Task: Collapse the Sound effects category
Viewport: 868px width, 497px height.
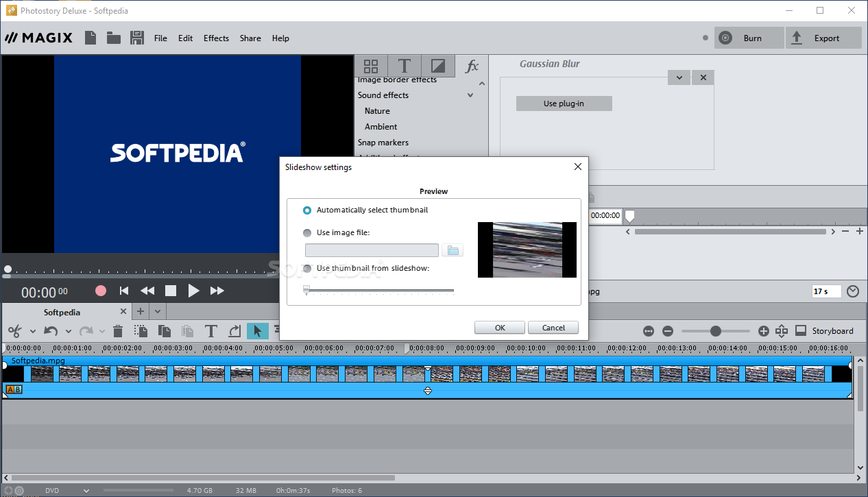Action: [x=470, y=95]
